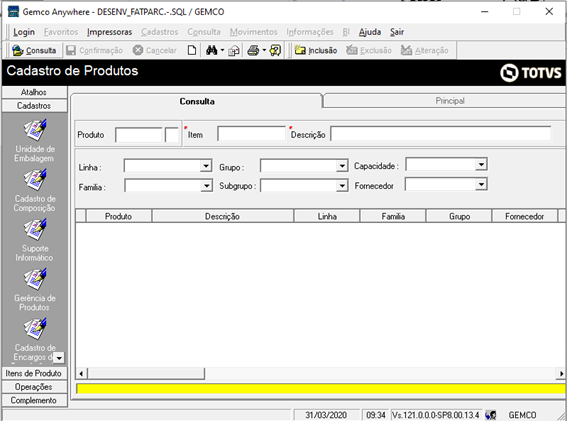Expand the Fornecedor dropdown
This screenshot has height=421, width=567.
click(x=481, y=184)
